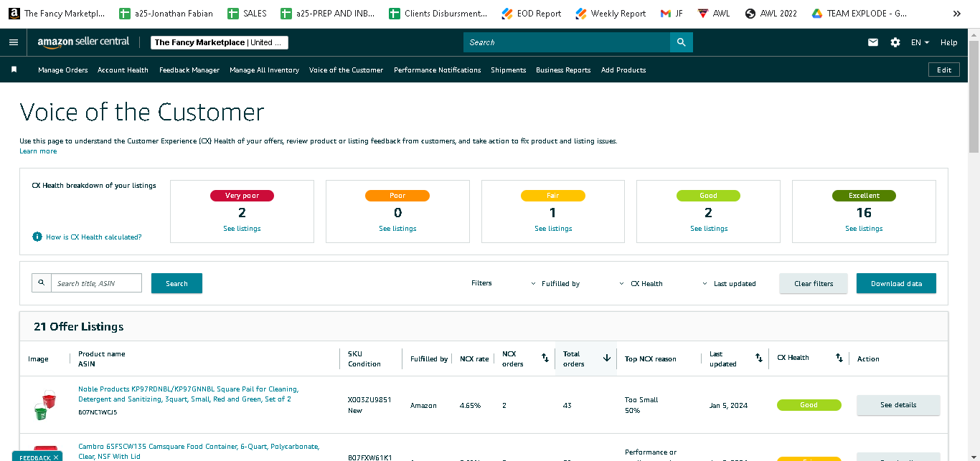Image resolution: width=980 pixels, height=461 pixels.
Task: See listings under Good
Action: point(709,229)
